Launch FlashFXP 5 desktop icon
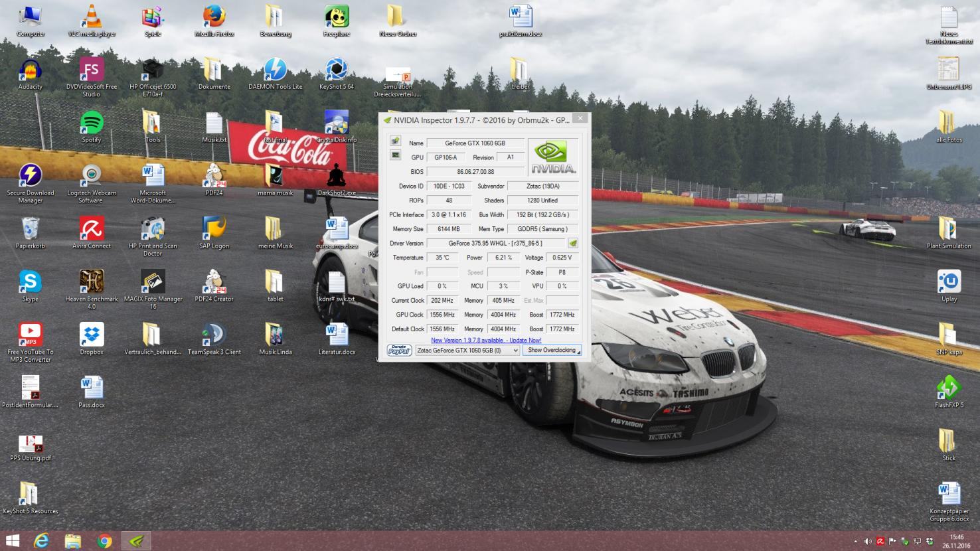The height and width of the screenshot is (551, 980). (x=949, y=392)
